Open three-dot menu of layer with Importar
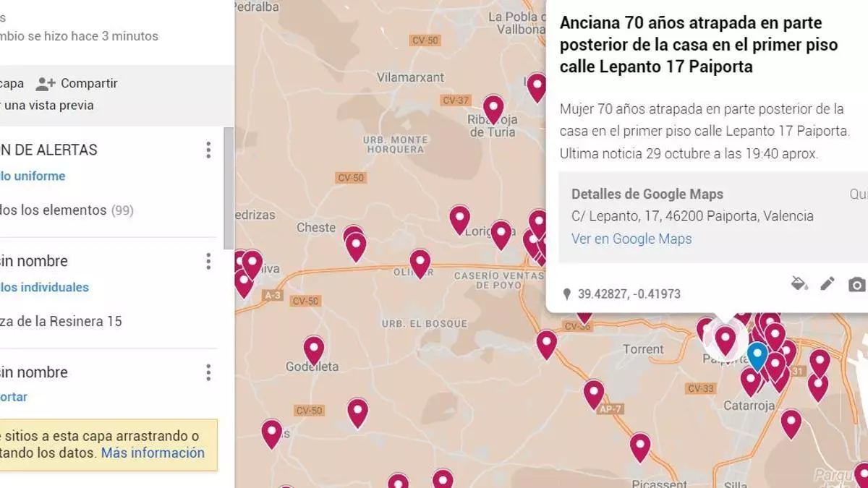 pos(208,372)
